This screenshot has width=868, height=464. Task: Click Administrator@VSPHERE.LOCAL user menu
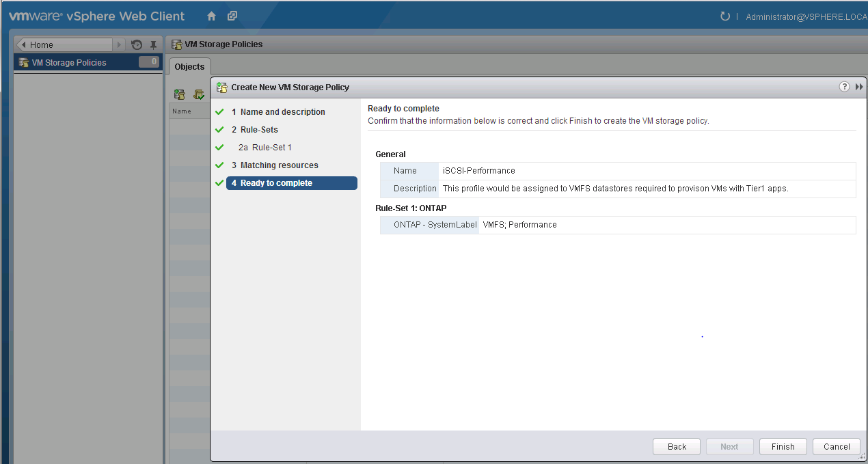806,16
